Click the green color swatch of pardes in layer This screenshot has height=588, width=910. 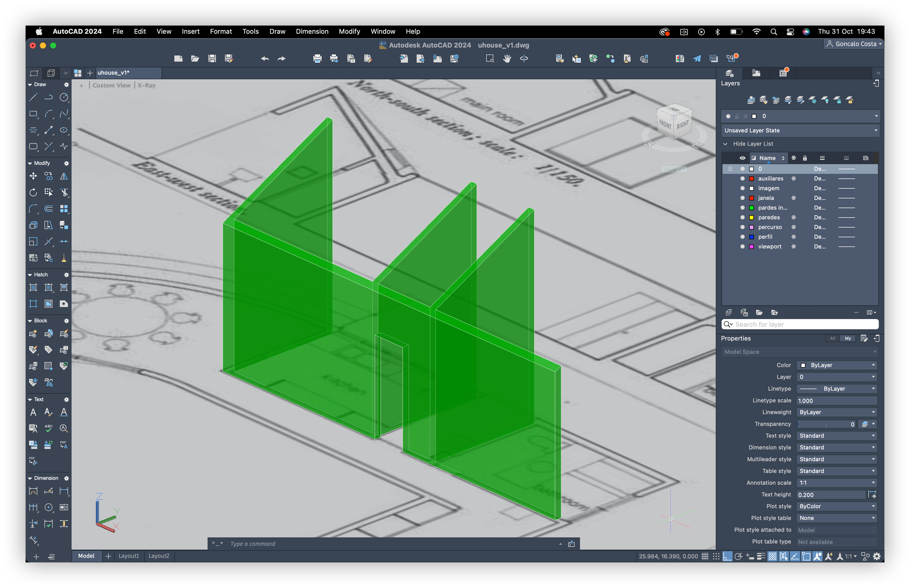(751, 208)
